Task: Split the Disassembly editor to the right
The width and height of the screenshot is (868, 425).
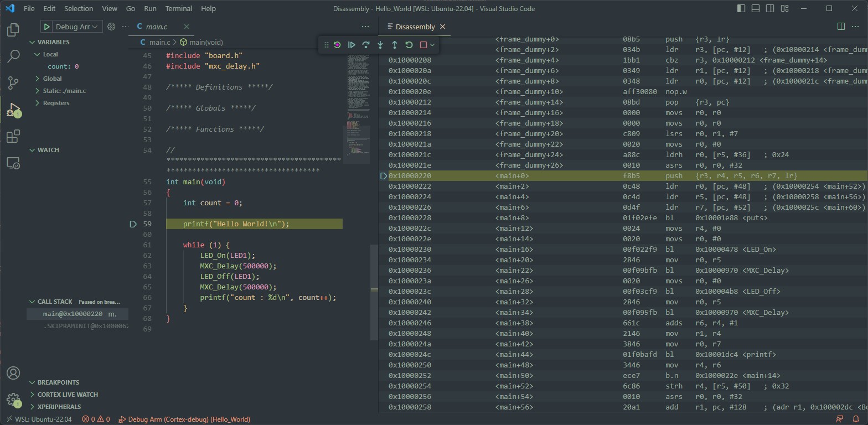Action: [841, 27]
